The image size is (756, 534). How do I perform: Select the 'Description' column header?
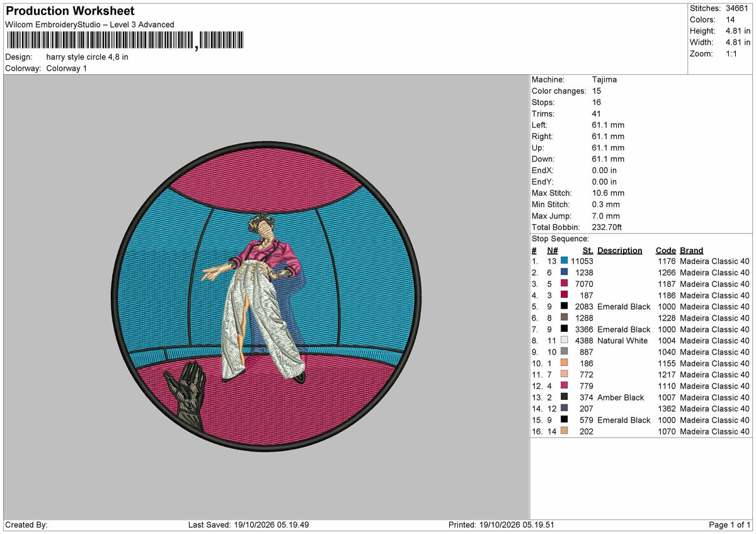620,250
